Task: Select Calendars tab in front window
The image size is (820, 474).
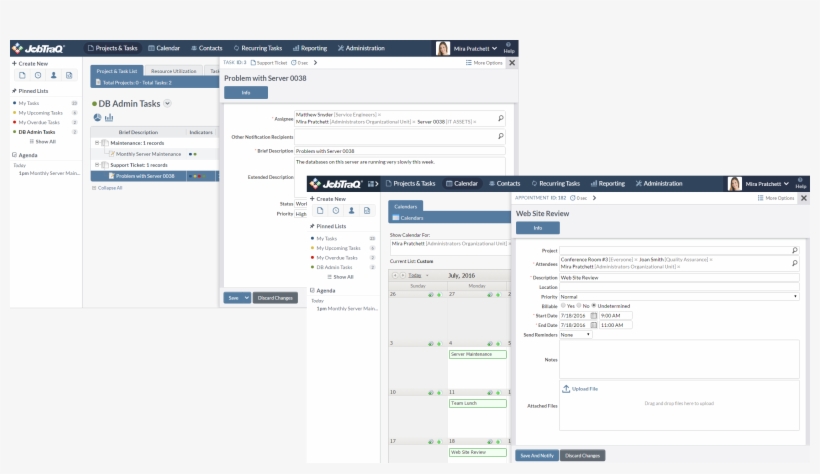Action: [406, 206]
